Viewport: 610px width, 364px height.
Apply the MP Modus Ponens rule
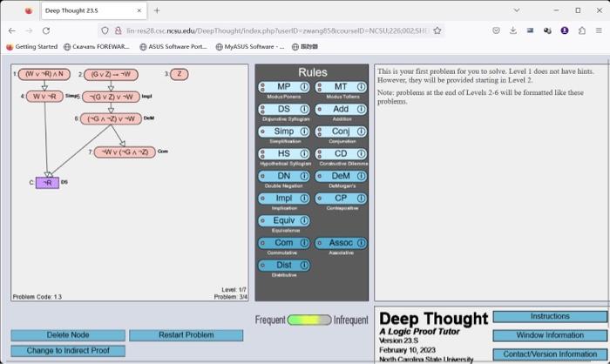pos(284,87)
